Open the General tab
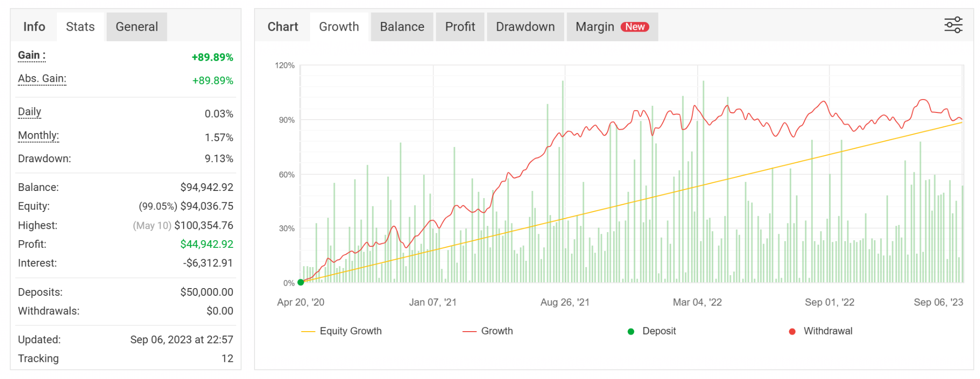This screenshot has width=980, height=379. pyautogui.click(x=137, y=27)
